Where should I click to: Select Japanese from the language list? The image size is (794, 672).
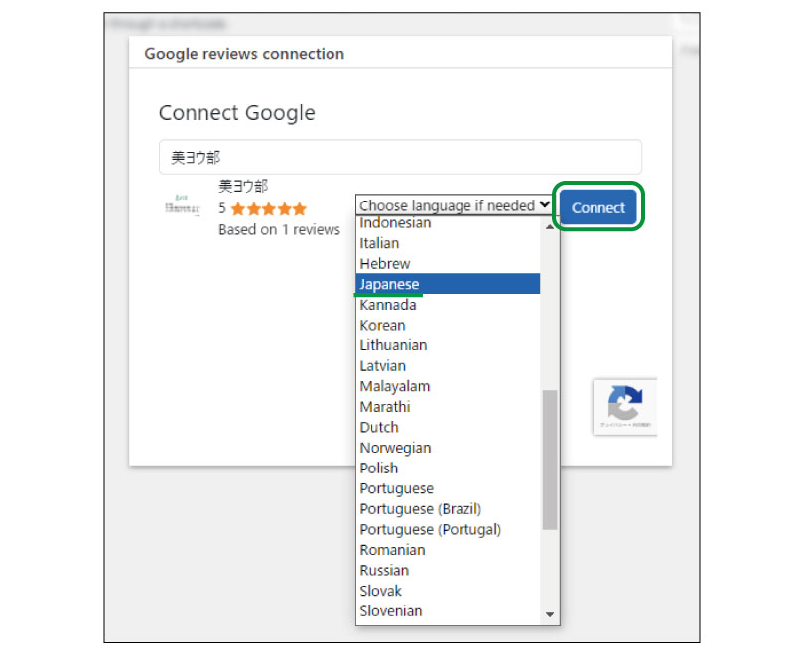pyautogui.click(x=389, y=285)
